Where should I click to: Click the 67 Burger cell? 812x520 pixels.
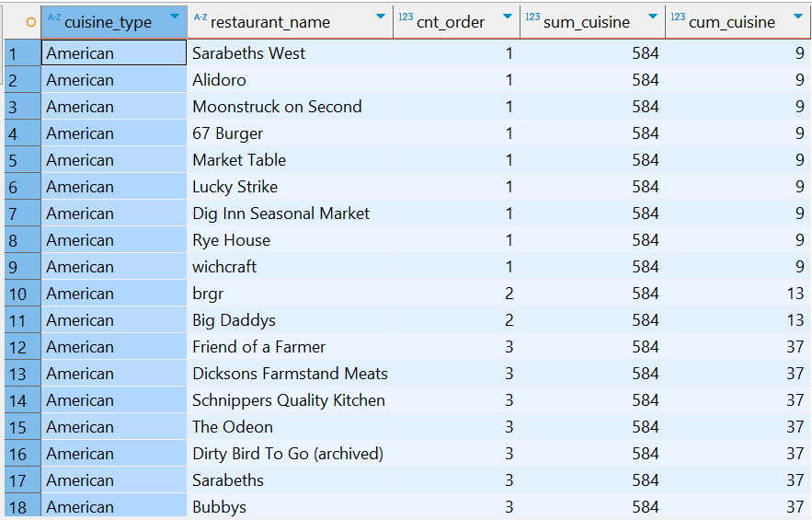[x=290, y=133]
